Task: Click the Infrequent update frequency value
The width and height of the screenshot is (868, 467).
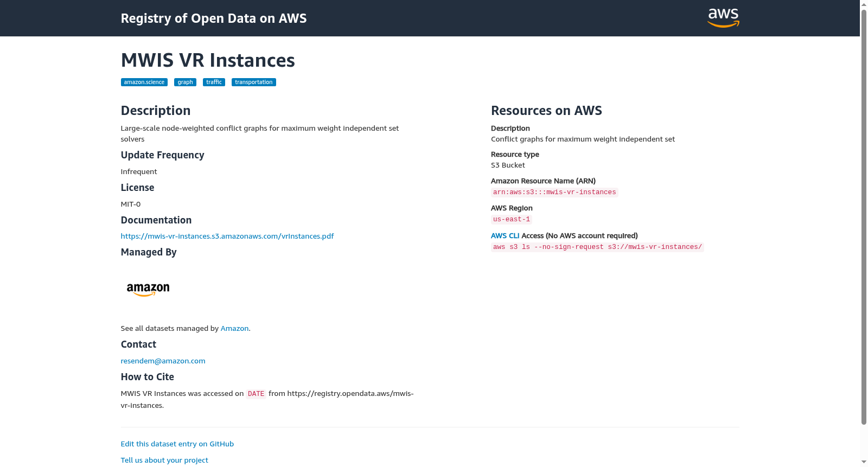Action: (139, 172)
